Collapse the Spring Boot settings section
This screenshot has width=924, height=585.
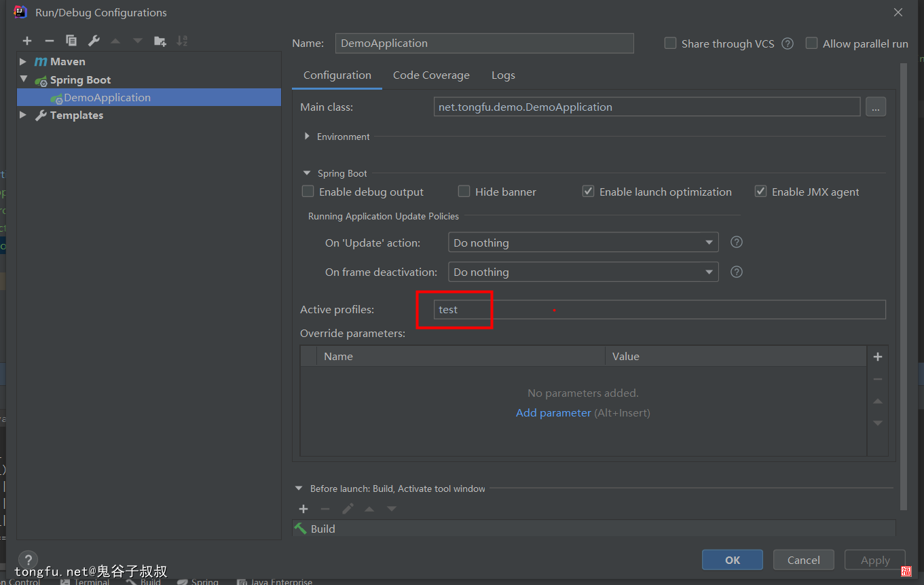point(307,173)
